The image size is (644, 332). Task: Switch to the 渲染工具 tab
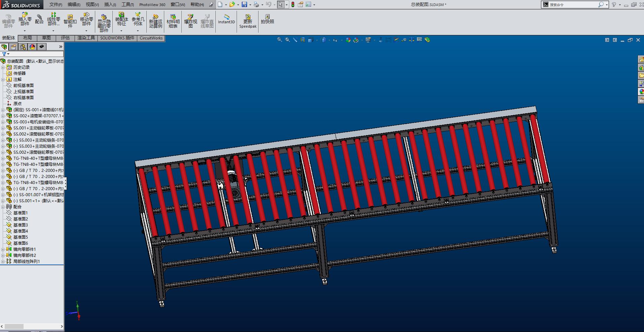click(86, 38)
